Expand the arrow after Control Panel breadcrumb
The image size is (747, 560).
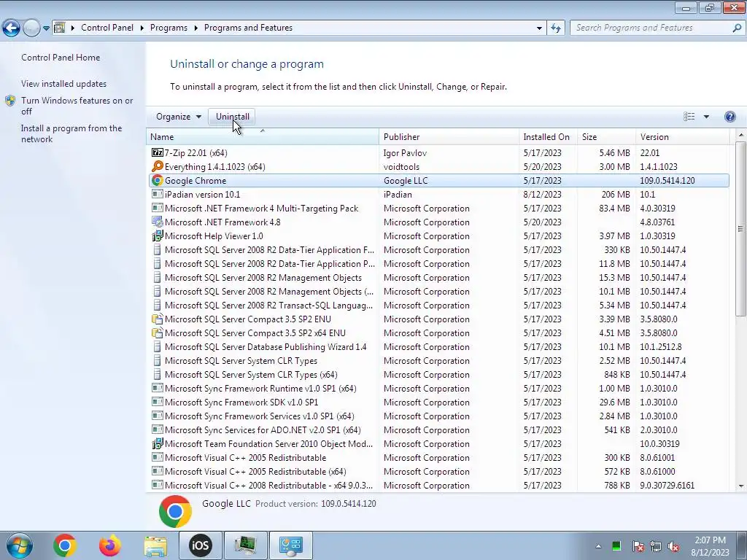coord(142,28)
